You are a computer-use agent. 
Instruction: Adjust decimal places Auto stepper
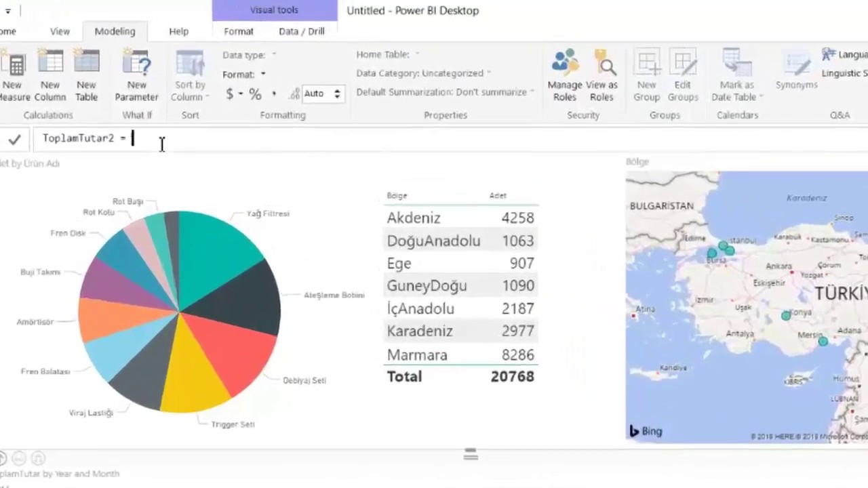pos(337,94)
